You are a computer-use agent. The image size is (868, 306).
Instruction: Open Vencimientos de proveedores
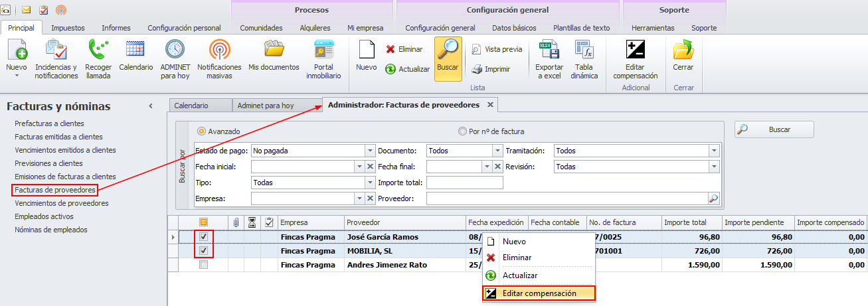(x=62, y=203)
